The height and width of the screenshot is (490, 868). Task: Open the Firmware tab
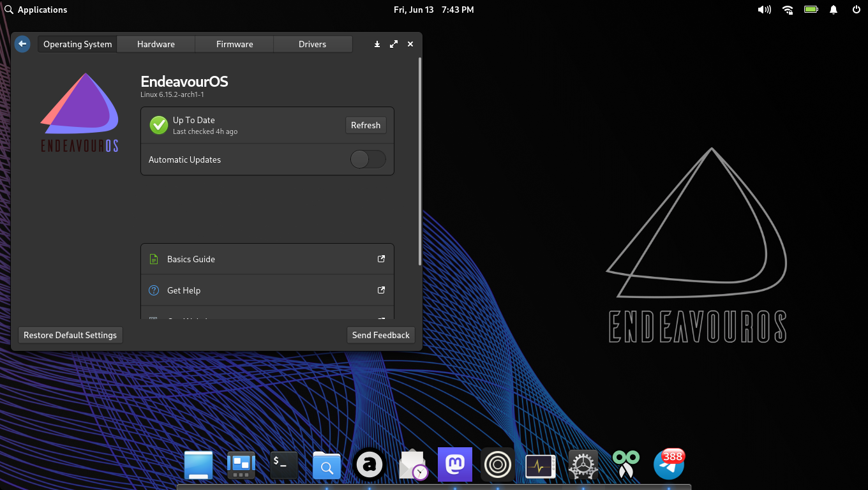(234, 44)
